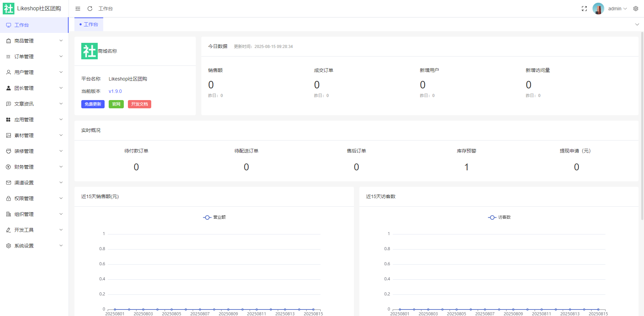The image size is (644, 316).
Task: Click the 商品管理 shopping bag icon
Action: pyautogui.click(x=9, y=41)
